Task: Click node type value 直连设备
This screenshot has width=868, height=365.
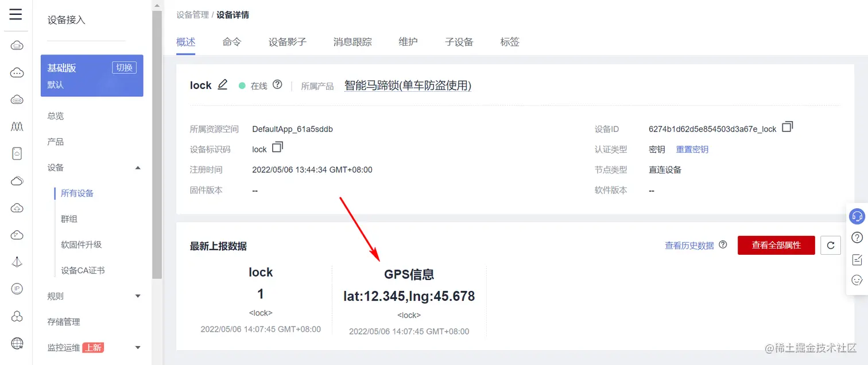Action: click(665, 170)
